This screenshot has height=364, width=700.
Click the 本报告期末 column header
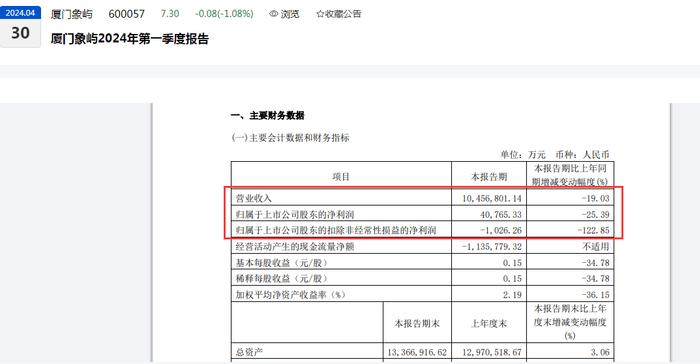(417, 323)
